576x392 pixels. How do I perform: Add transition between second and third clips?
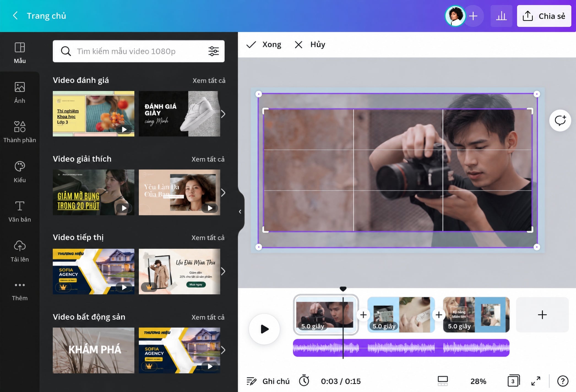click(x=439, y=315)
